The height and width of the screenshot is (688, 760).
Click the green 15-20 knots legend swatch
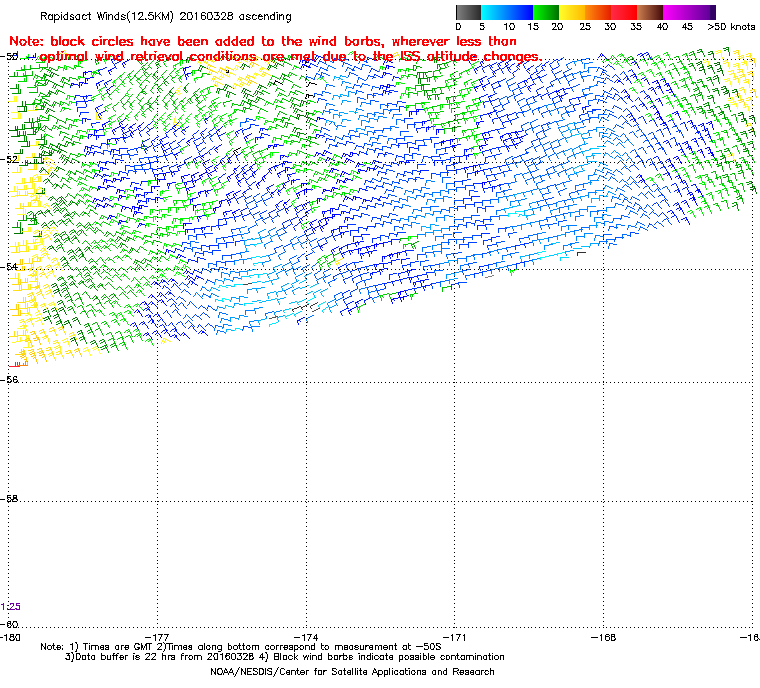pyautogui.click(x=546, y=12)
